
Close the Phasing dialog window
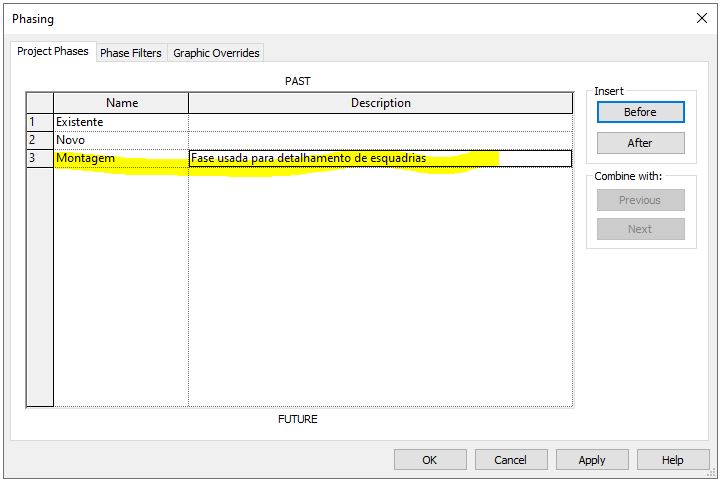(x=702, y=18)
